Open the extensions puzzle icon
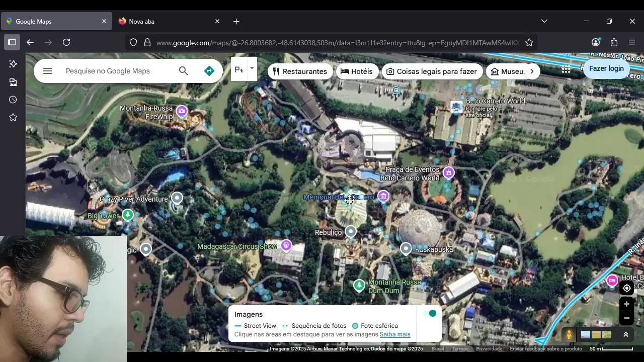Image resolution: width=644 pixels, height=362 pixels. pyautogui.click(x=614, y=42)
